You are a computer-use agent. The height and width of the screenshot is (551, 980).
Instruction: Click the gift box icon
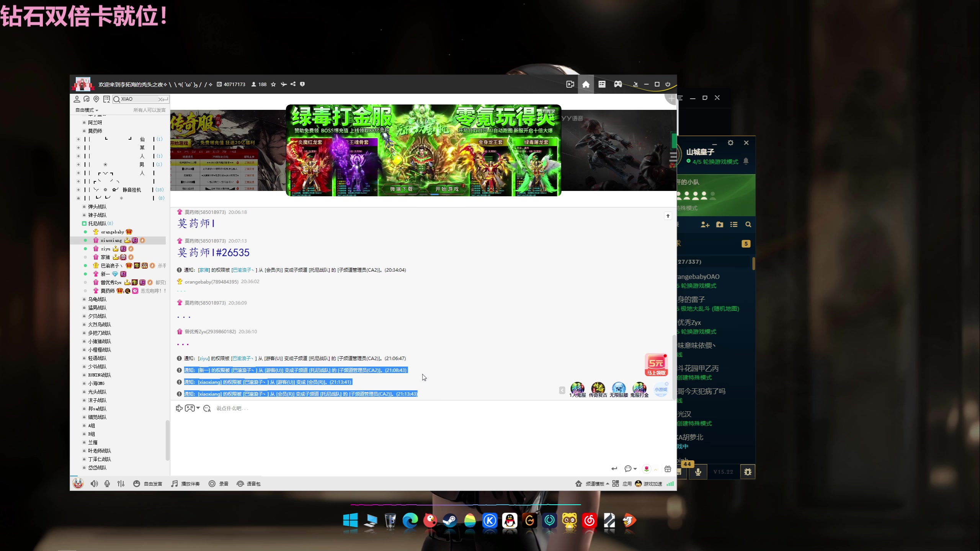[668, 469]
